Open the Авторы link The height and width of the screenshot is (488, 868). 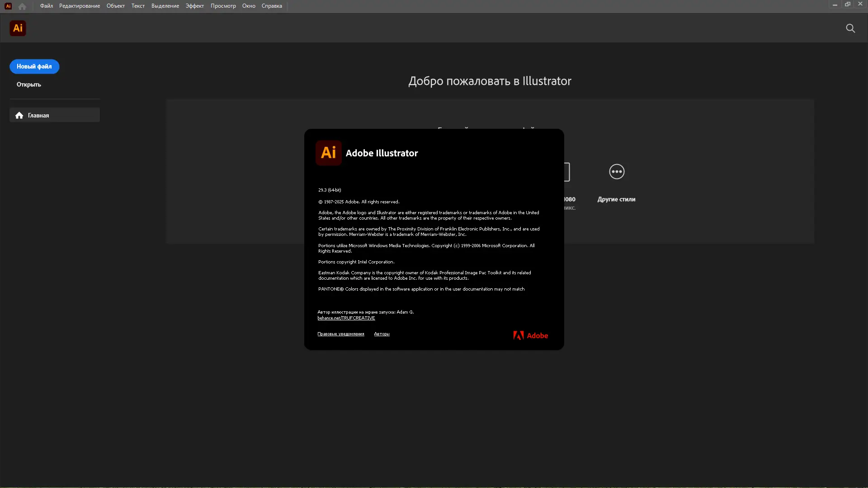click(382, 334)
